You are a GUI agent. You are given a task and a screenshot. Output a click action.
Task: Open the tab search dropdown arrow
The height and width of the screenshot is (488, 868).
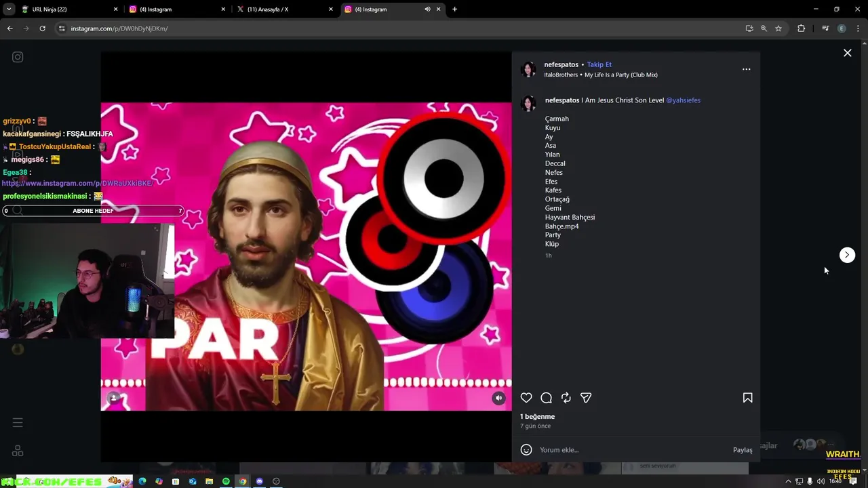pos(9,9)
